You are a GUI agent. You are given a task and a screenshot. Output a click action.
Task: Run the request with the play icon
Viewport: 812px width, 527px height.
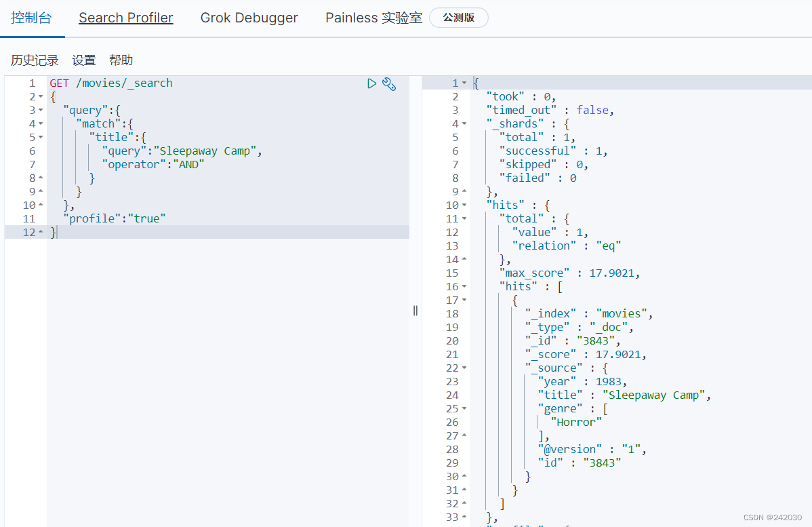[x=371, y=83]
